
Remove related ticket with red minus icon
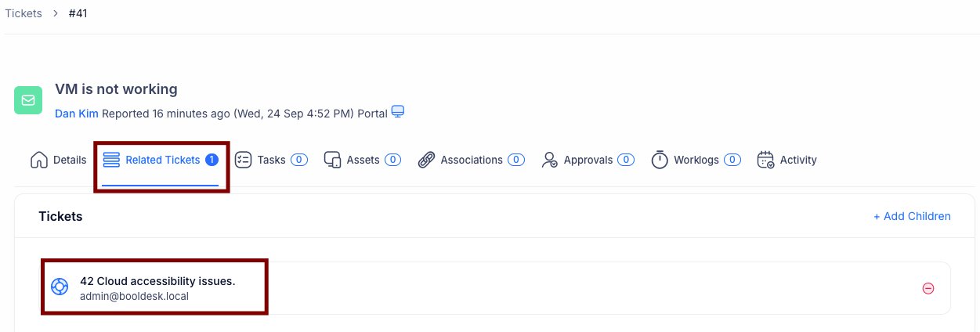[928, 288]
